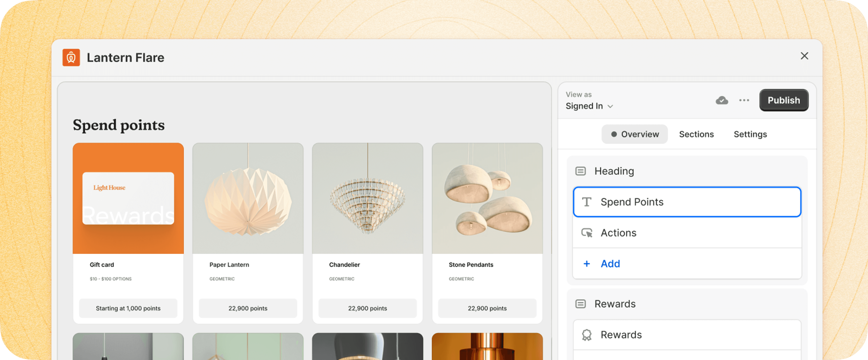Select the Spend Points text block
Image resolution: width=868 pixels, height=360 pixels.
point(687,202)
